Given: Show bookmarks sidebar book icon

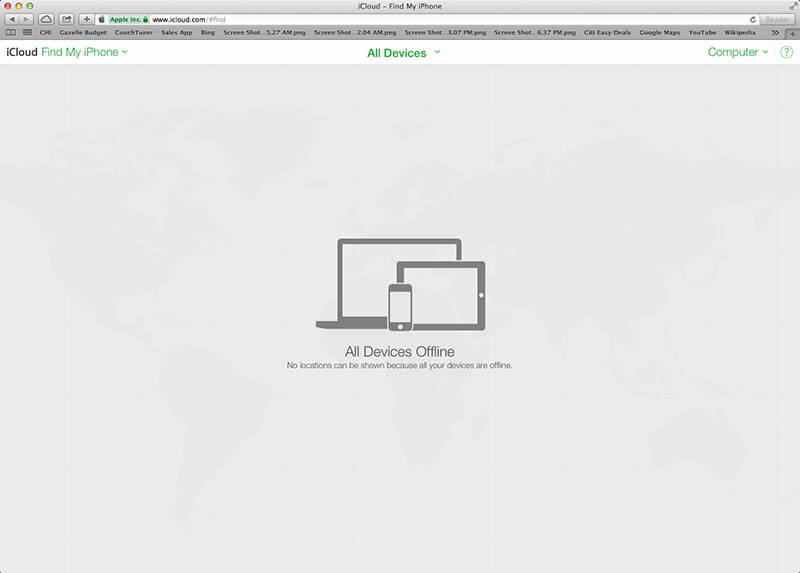Looking at the screenshot, I should pyautogui.click(x=11, y=33).
